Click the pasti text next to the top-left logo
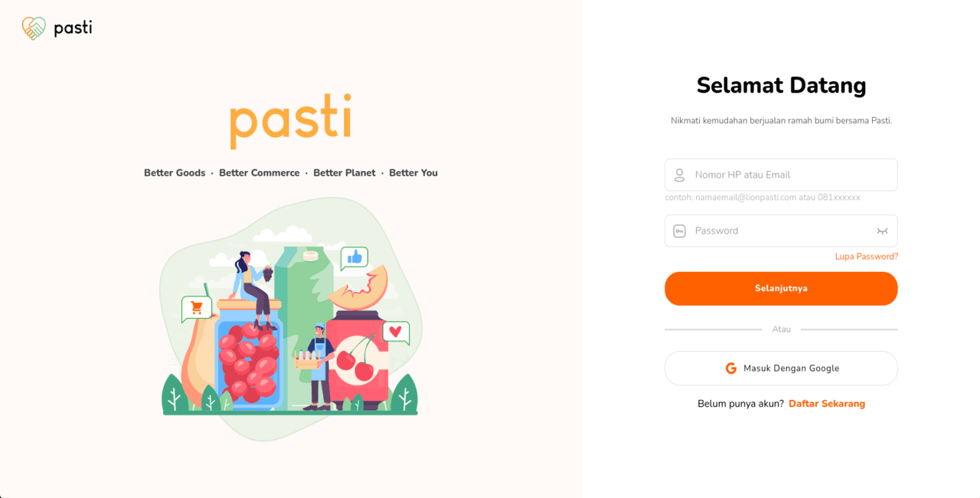Image resolution: width=980 pixels, height=498 pixels. [x=73, y=28]
